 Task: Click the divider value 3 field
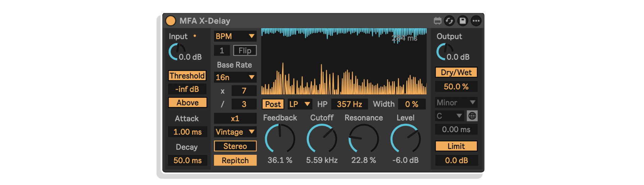point(244,104)
